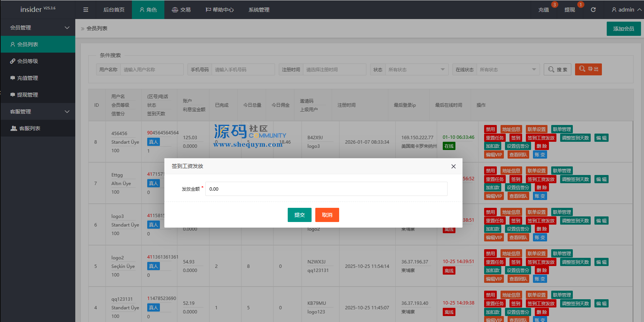Click the 导出 export button
The height and width of the screenshot is (322, 644).
[x=588, y=69]
